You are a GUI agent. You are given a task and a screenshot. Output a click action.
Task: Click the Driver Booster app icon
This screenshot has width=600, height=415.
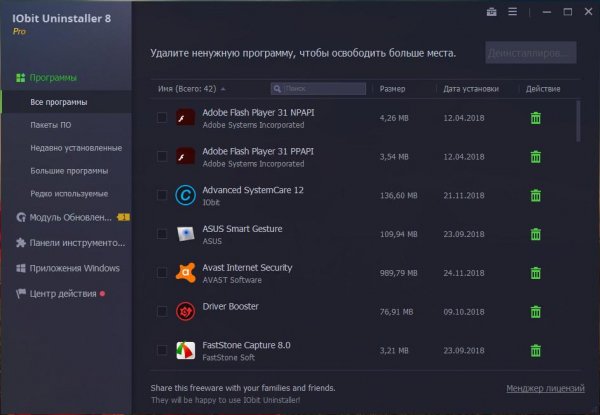[186, 311]
